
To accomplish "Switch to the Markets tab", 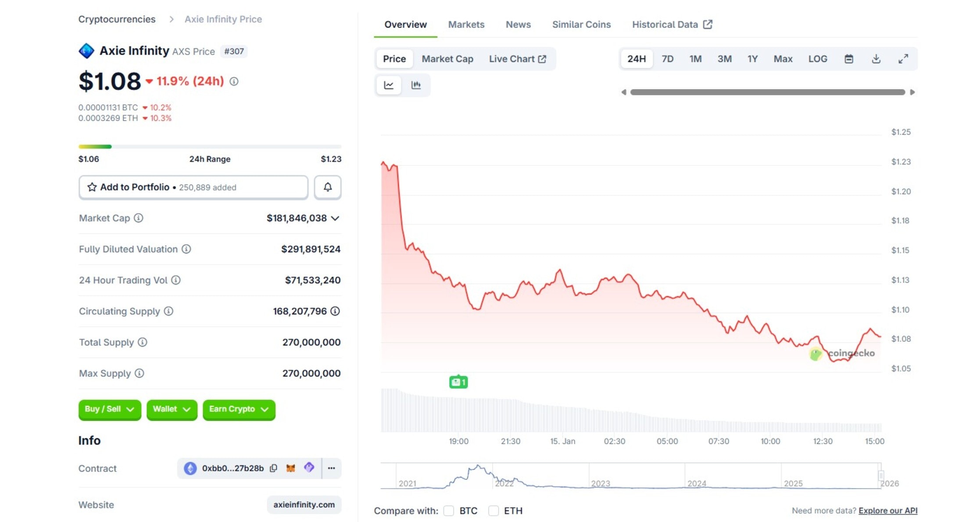I will point(466,25).
